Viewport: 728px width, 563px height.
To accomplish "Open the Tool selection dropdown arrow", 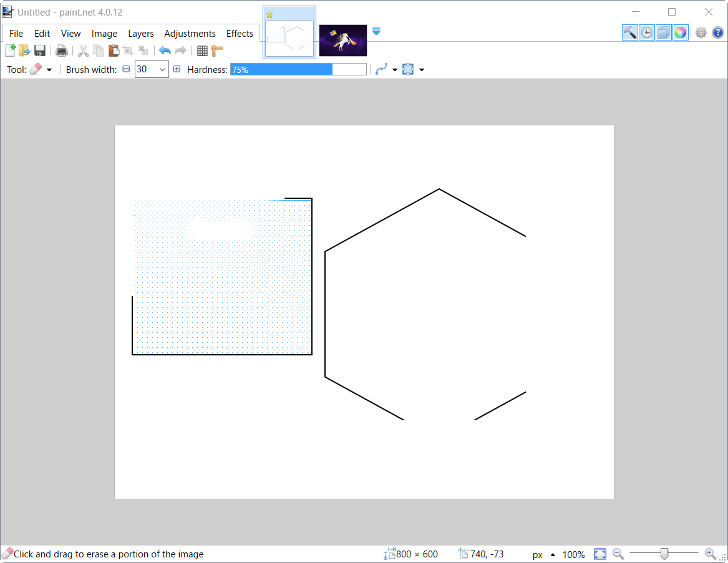I will 49,69.
